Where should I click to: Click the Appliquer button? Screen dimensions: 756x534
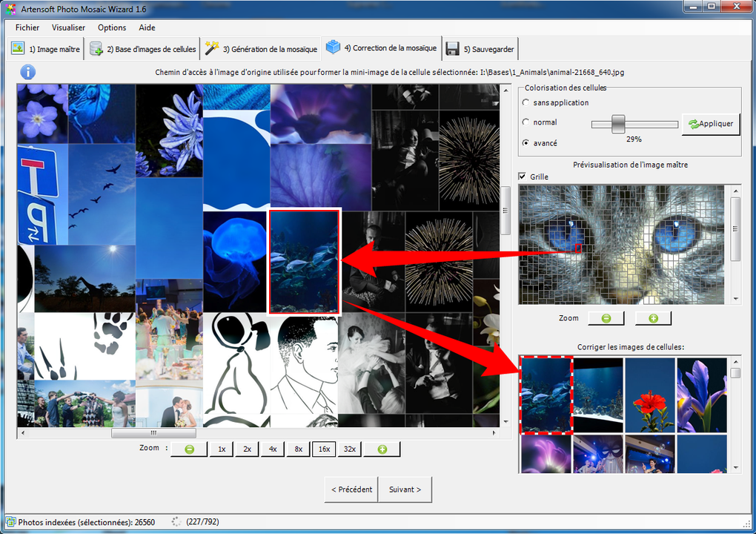tap(709, 124)
